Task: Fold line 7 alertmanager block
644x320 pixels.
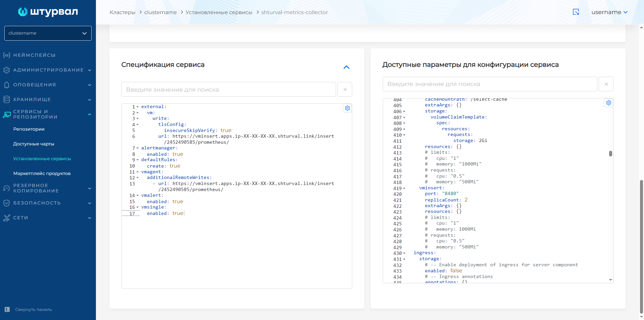Action: click(138, 148)
